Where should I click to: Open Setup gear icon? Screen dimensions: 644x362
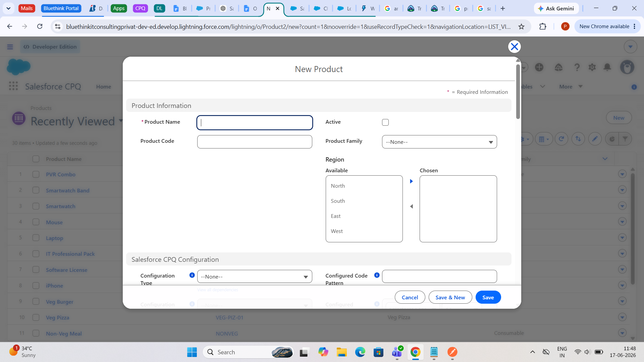[592, 67]
